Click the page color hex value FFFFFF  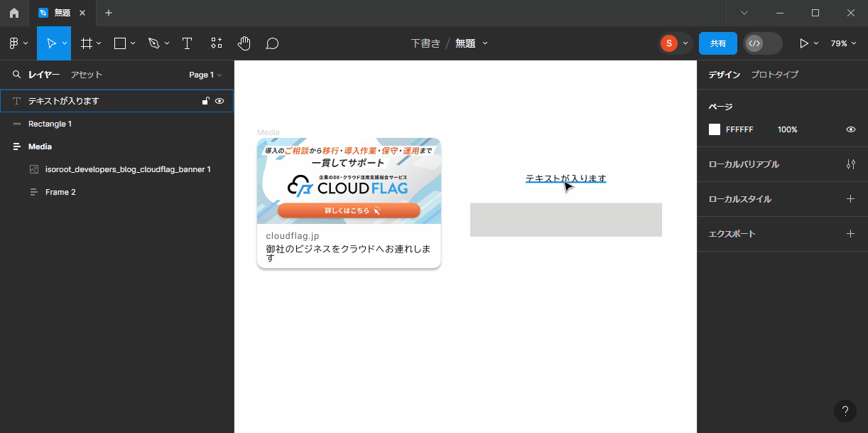[739, 129]
